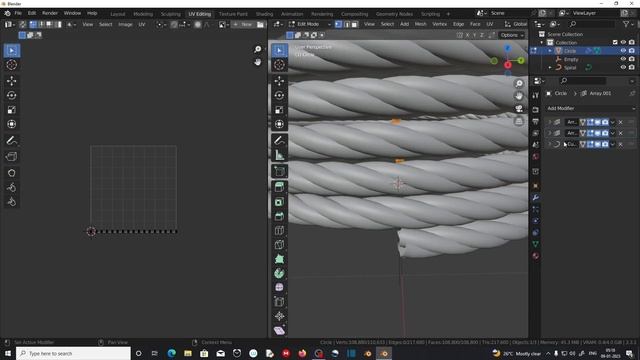
Task: Expand the Spiral object in outliner
Action: coord(550,68)
